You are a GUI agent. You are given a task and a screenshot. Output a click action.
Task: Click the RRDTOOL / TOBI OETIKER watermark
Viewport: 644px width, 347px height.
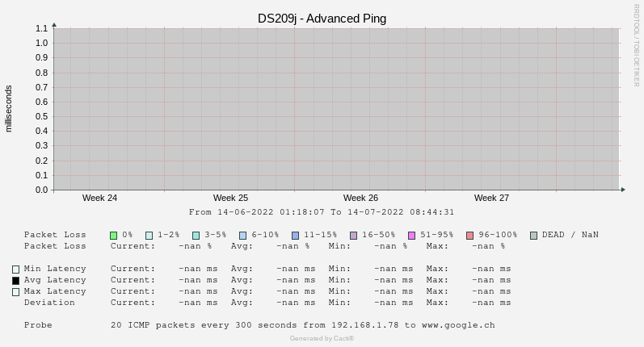636,44
